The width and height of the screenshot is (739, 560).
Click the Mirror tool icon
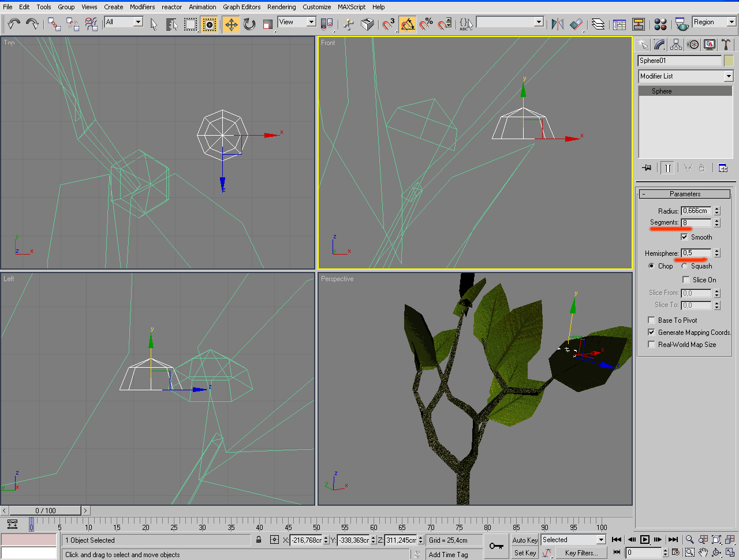point(557,24)
